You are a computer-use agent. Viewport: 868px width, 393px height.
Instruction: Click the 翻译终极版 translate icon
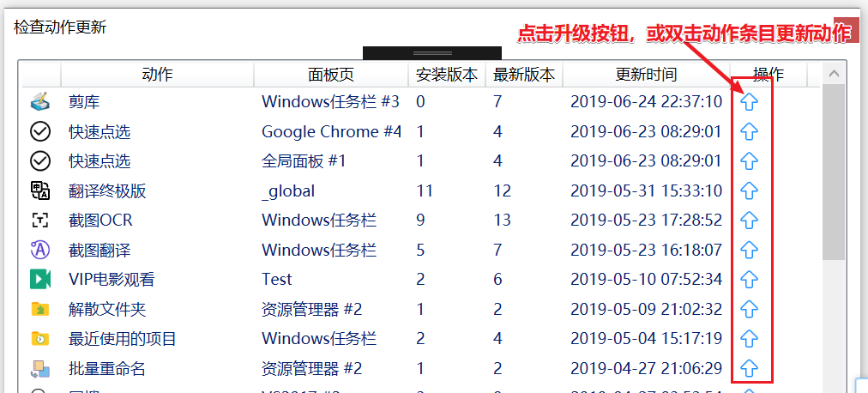[x=39, y=190]
